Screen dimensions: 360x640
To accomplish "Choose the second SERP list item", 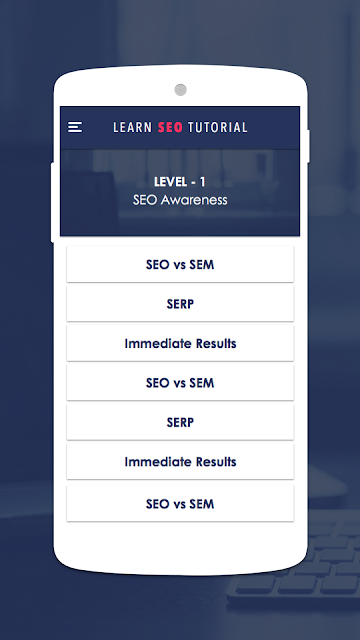I will tap(180, 422).
